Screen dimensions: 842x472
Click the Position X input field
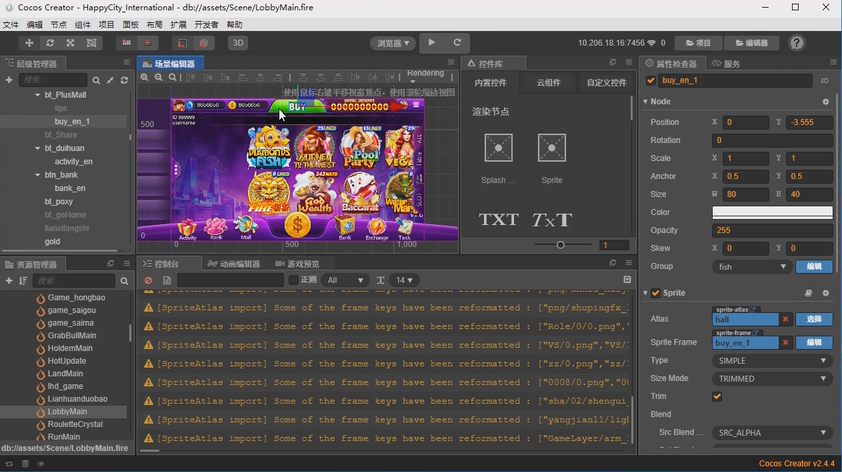[x=745, y=122]
